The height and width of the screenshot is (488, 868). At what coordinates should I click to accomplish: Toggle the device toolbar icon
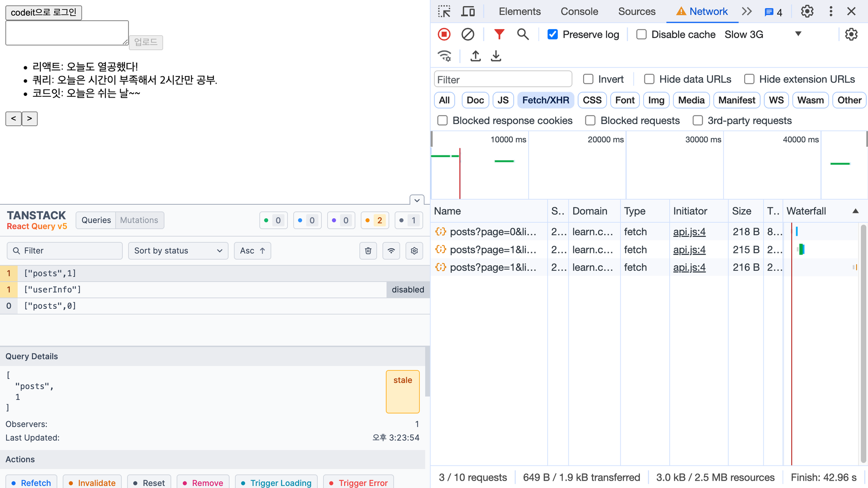467,12
